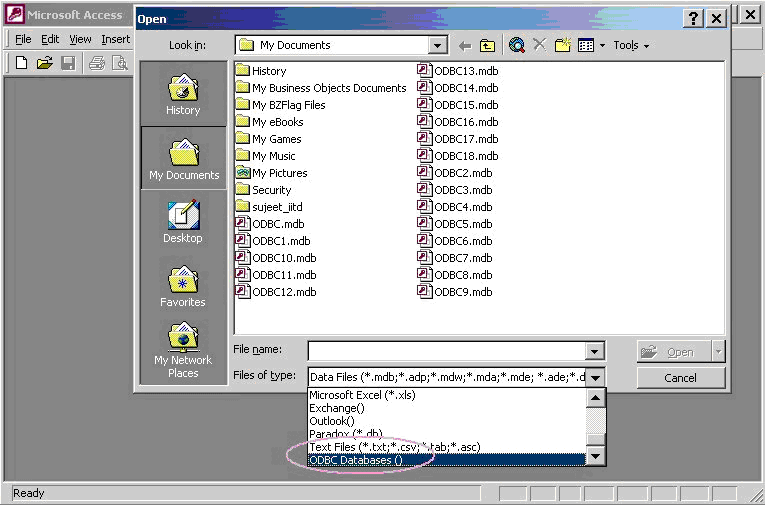Expand the Look in dropdown
This screenshot has width=765, height=505.
point(438,46)
